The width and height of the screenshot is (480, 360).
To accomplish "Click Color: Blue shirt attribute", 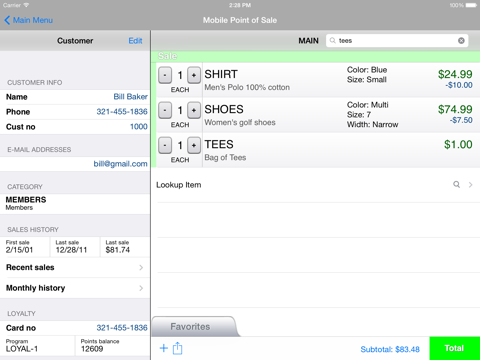I will 367,70.
